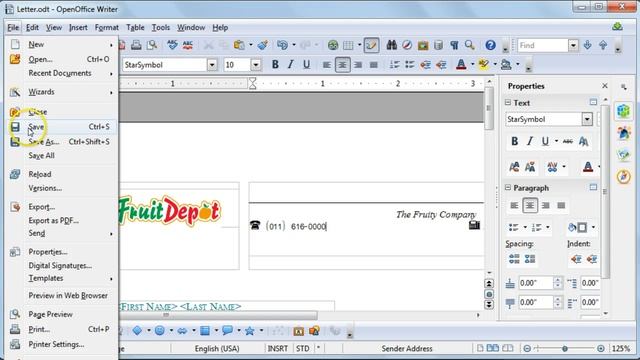The width and height of the screenshot is (640, 360).
Task: Click sidebar Increase Font Size icon
Action: [x=514, y=167]
